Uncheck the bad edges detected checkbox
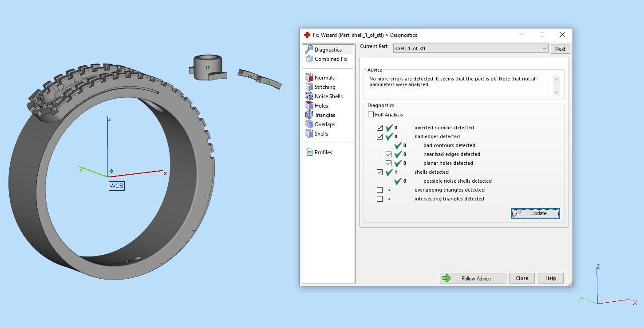 coord(379,136)
